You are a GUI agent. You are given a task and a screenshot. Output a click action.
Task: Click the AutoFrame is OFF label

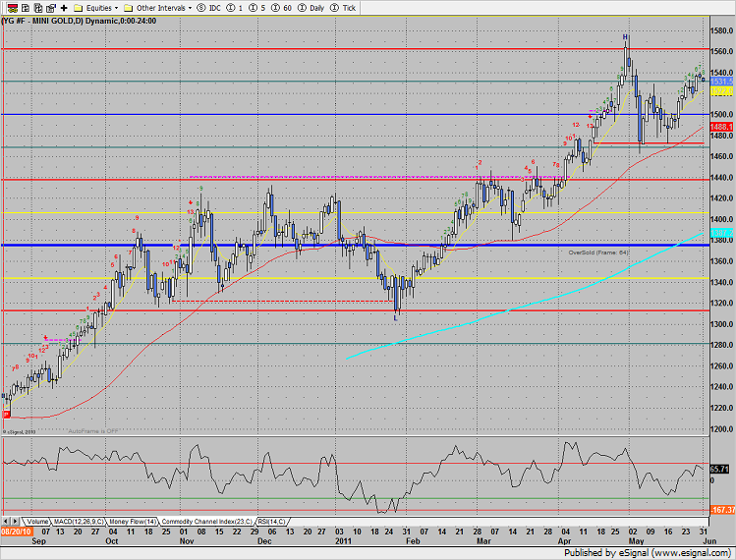point(93,431)
